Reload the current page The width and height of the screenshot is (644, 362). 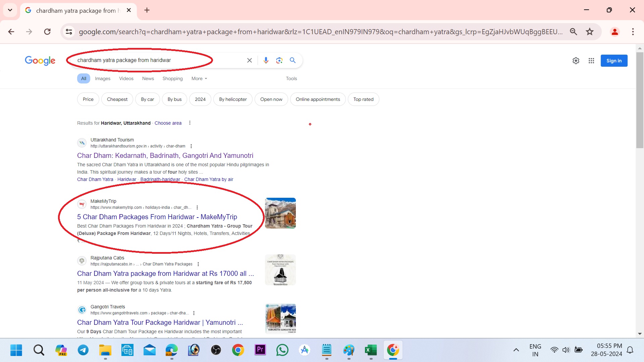pyautogui.click(x=47, y=32)
